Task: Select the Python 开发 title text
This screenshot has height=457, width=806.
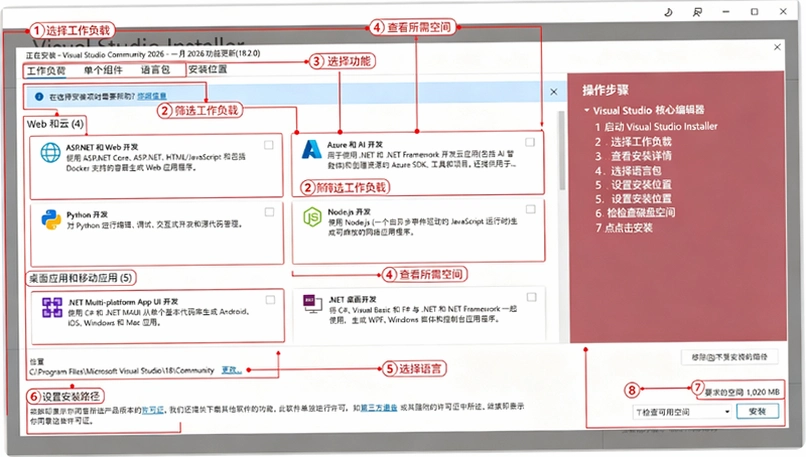Action: (x=87, y=214)
